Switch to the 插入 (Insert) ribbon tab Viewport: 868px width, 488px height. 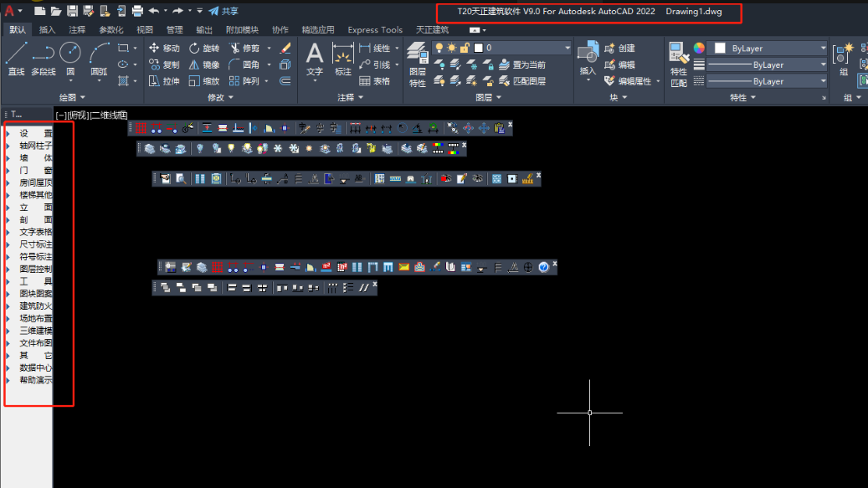tap(47, 30)
